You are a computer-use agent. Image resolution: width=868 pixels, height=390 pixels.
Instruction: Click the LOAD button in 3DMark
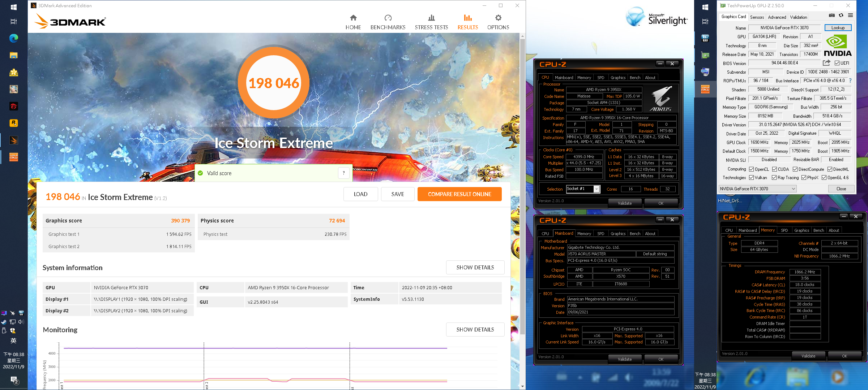point(360,194)
